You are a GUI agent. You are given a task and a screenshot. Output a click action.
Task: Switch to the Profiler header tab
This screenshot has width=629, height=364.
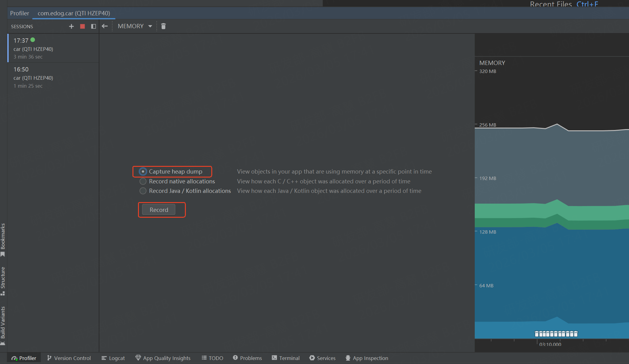click(x=20, y=13)
